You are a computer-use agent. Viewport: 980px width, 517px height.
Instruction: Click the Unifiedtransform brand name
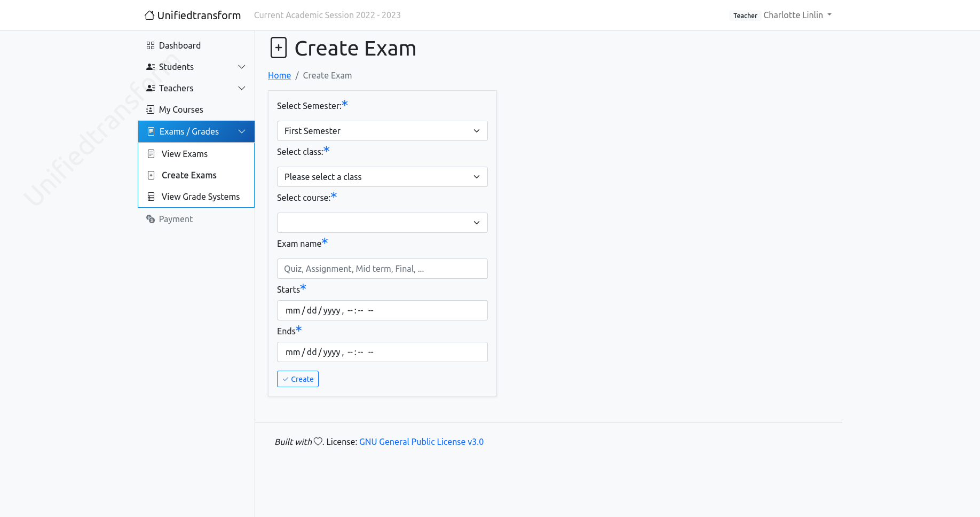click(x=199, y=15)
